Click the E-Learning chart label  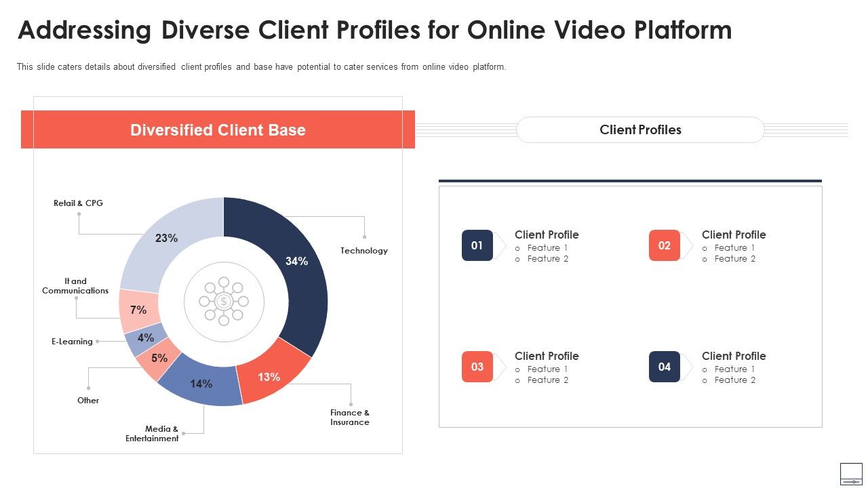pos(72,342)
